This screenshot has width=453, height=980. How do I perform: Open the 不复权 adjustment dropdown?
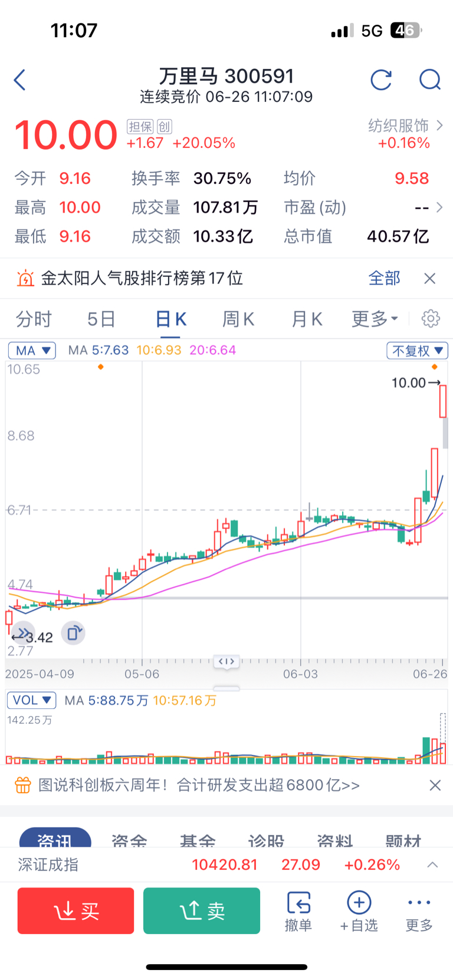point(417,351)
